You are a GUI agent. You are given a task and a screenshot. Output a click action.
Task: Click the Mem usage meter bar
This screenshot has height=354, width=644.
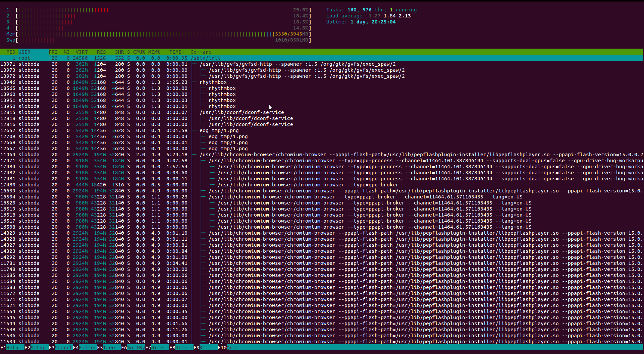[x=163, y=34]
